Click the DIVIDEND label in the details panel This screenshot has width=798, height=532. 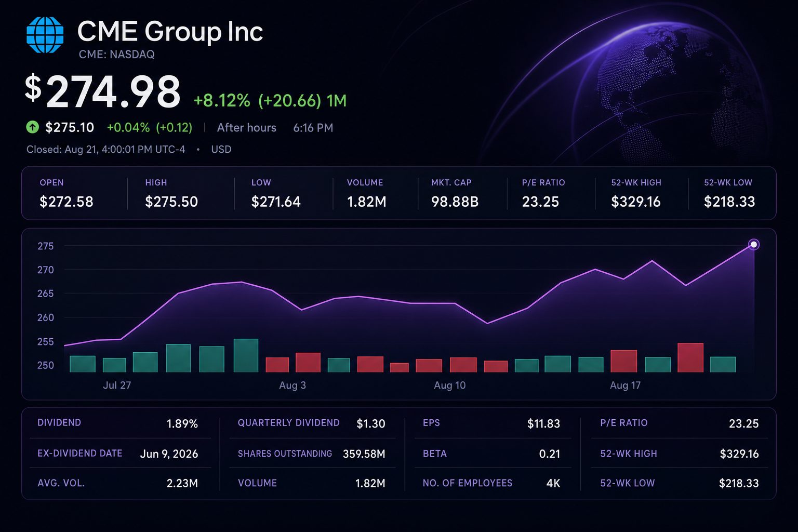coord(59,423)
